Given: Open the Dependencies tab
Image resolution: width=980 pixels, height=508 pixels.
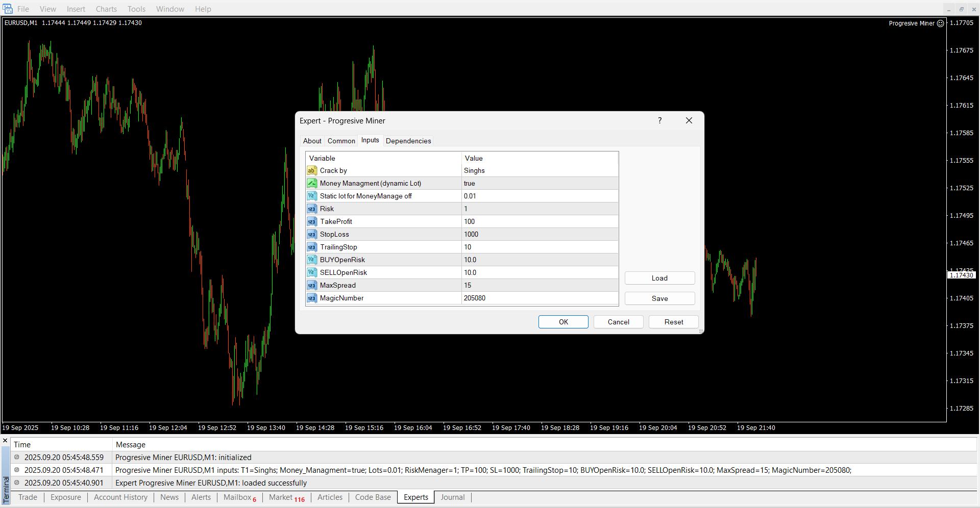Looking at the screenshot, I should pyautogui.click(x=408, y=141).
